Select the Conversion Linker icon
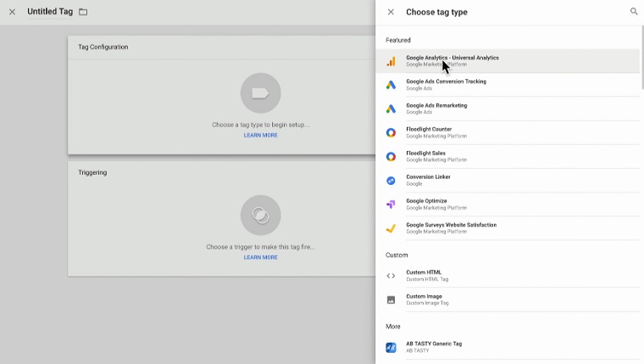The image size is (644, 364). pos(391,181)
